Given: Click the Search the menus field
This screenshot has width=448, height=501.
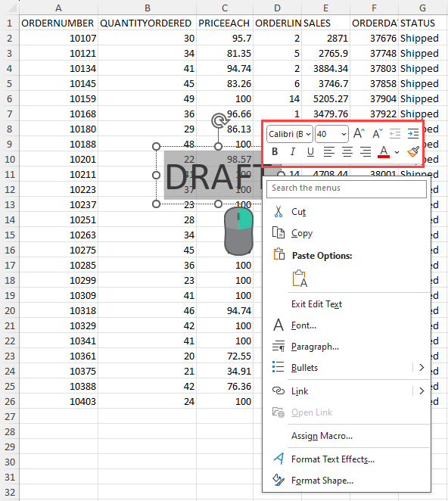Looking at the screenshot, I should 347,188.
